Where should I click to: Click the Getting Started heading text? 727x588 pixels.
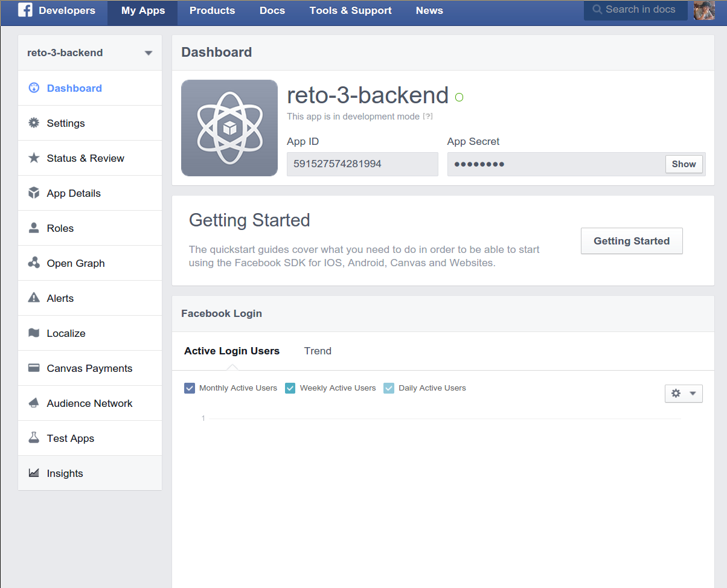click(249, 220)
